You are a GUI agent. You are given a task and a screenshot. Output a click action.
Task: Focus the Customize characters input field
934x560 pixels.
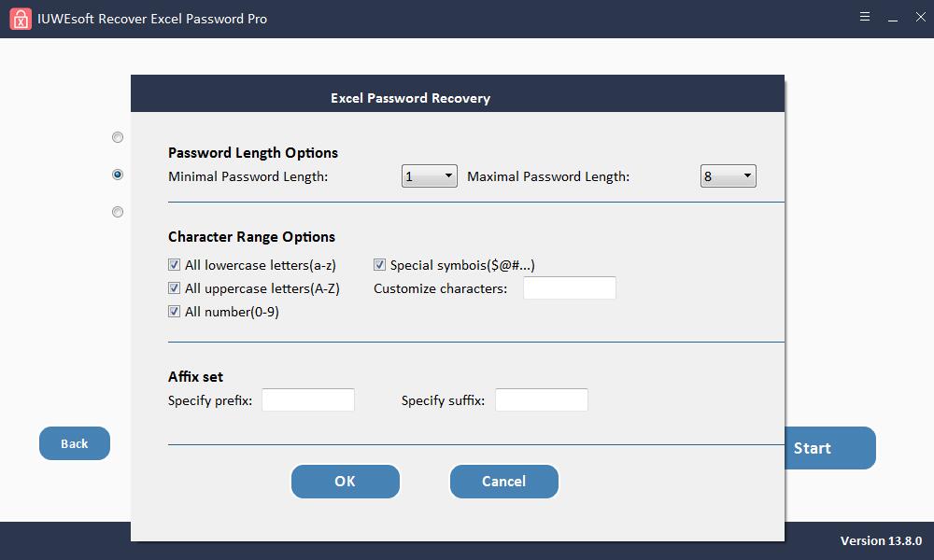point(570,288)
